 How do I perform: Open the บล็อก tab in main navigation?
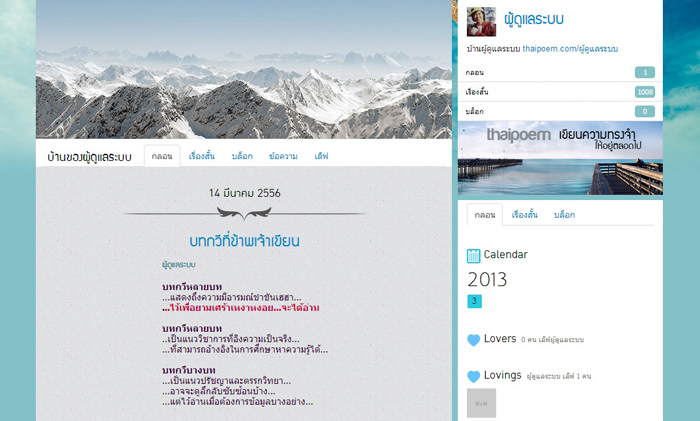click(242, 157)
